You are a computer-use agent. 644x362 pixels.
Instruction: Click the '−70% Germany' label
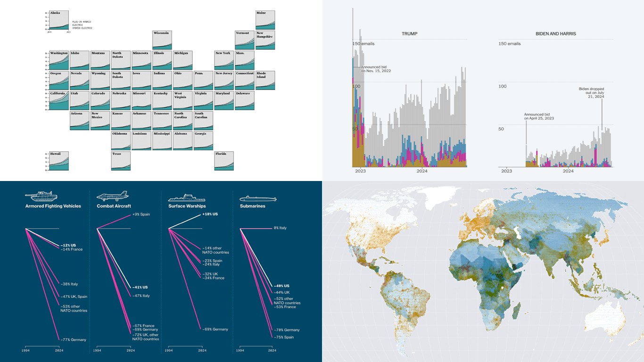[287, 330]
